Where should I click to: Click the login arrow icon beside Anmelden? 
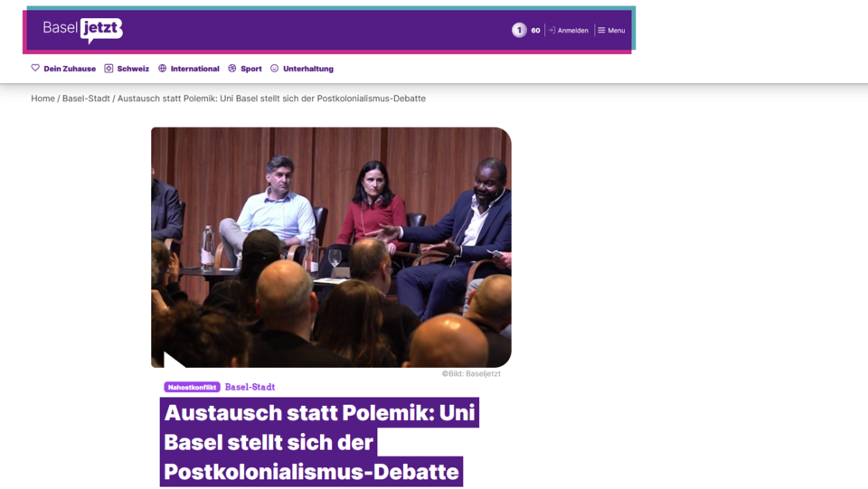click(552, 31)
